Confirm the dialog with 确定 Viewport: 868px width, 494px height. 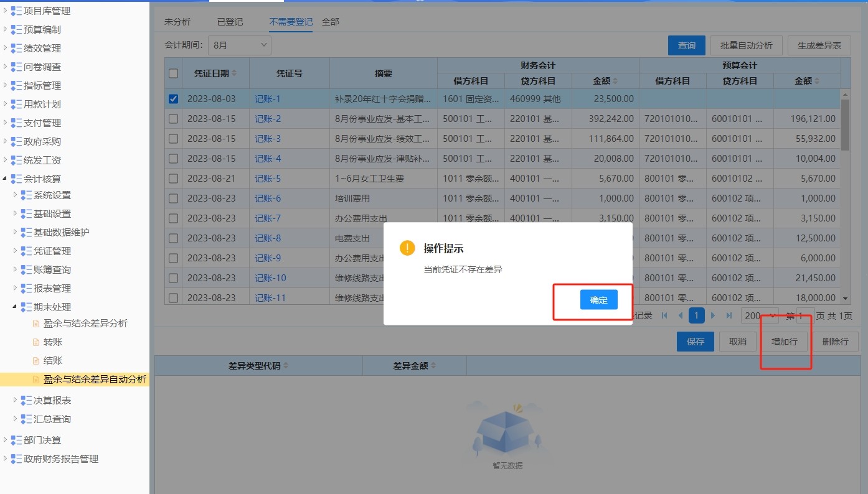tap(599, 300)
